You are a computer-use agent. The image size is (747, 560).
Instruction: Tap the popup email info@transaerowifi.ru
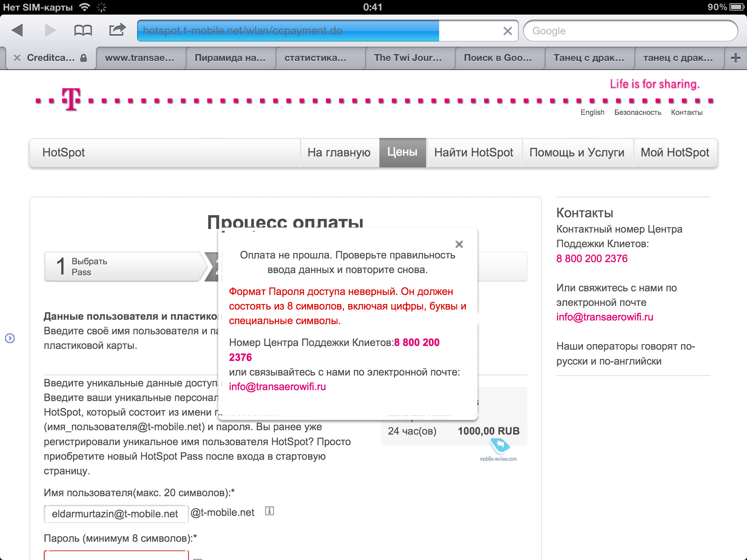[x=277, y=386]
